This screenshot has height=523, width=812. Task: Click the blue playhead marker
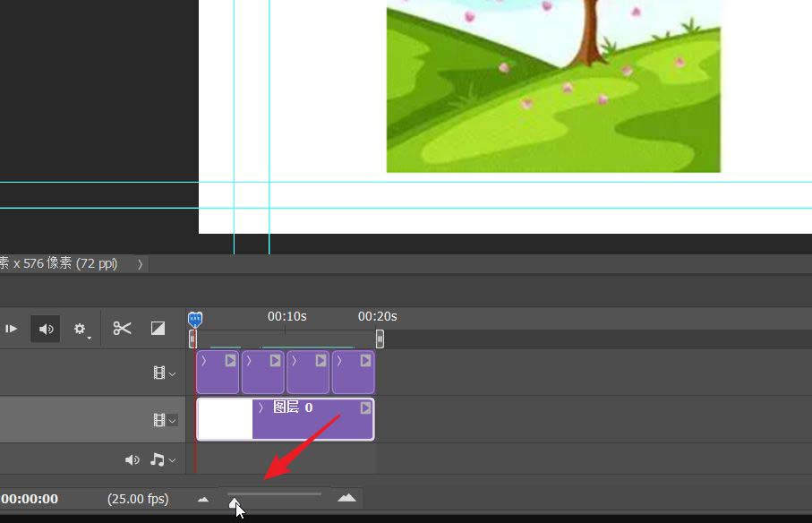194,319
